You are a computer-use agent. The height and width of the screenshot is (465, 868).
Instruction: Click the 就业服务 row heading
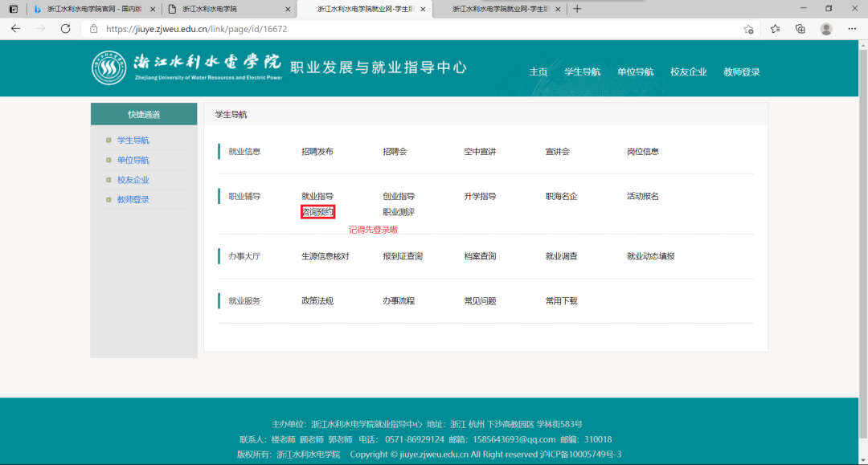click(x=244, y=301)
